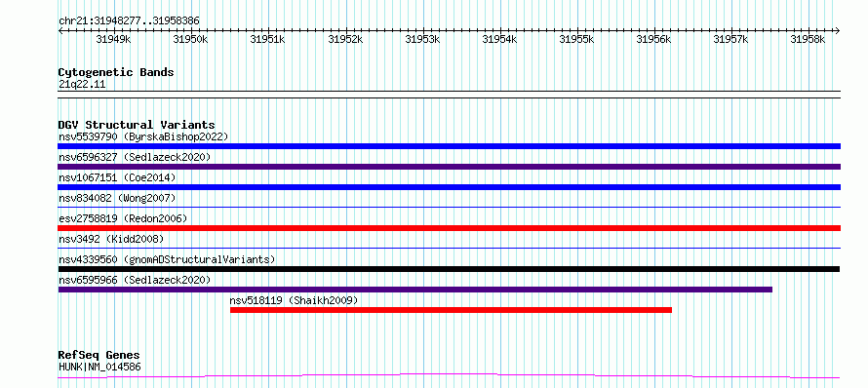Screen dimensions: 868x388
Task: Select the red nsv518119 Shaikh2009 bar
Action: (x=451, y=310)
